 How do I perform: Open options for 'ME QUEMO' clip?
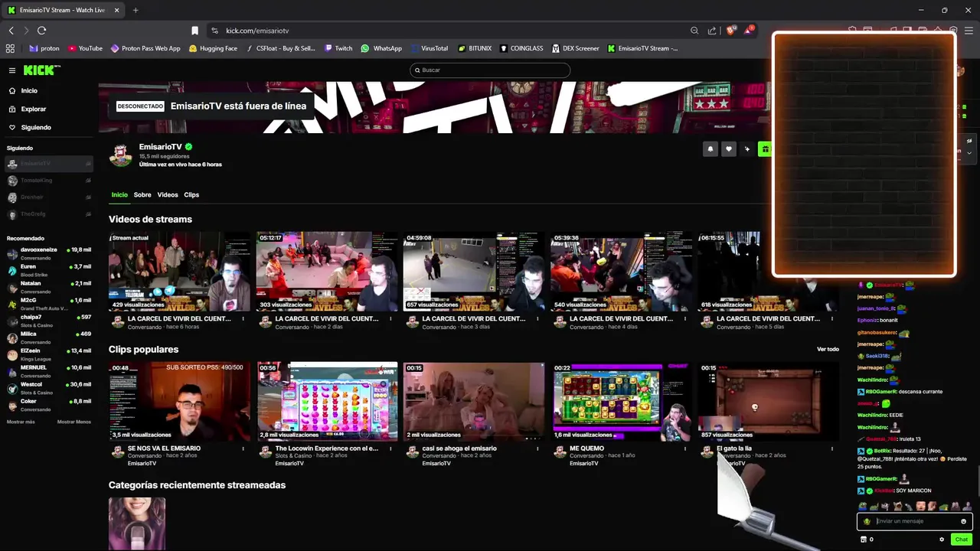pos(685,448)
